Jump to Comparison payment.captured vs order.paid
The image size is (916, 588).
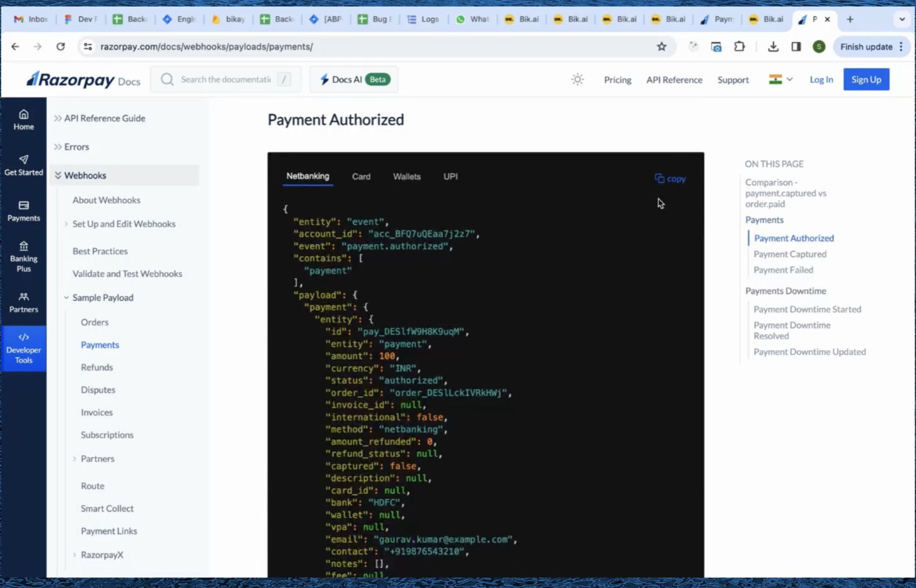click(x=785, y=193)
